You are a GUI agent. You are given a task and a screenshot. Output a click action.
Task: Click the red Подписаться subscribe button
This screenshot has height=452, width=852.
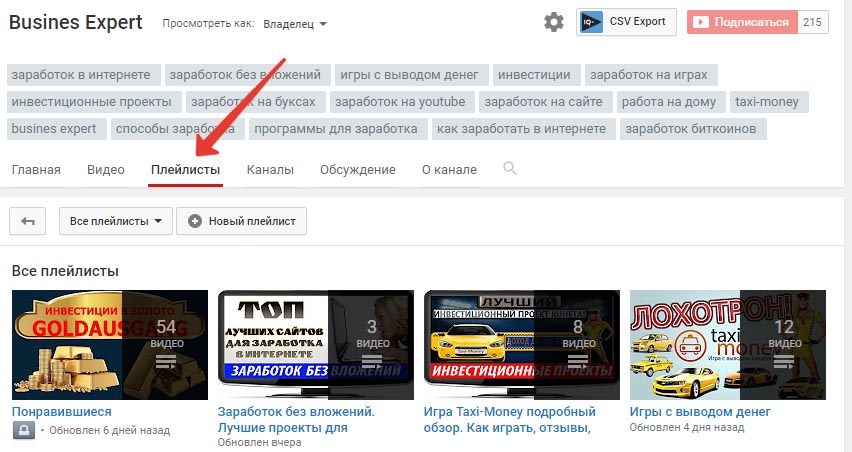742,22
